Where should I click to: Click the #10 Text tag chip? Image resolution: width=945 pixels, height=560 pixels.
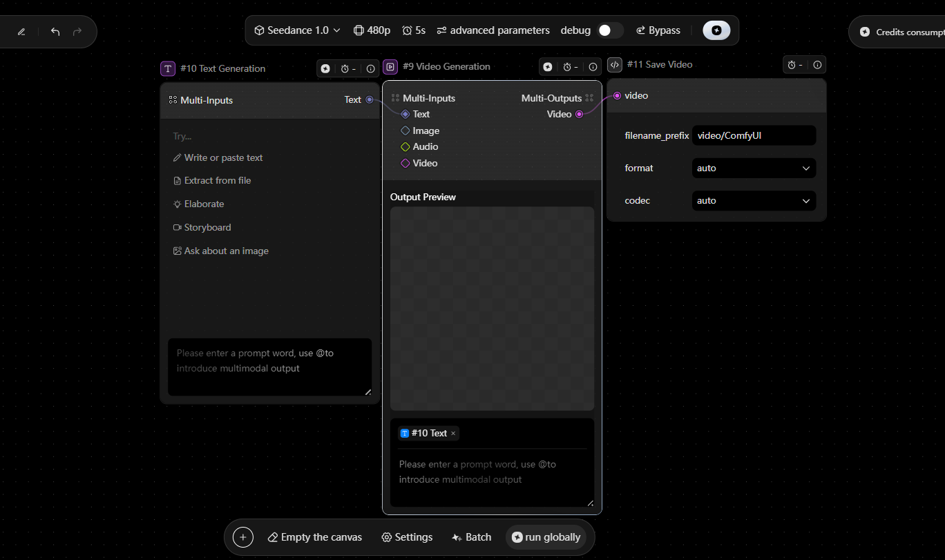click(428, 433)
